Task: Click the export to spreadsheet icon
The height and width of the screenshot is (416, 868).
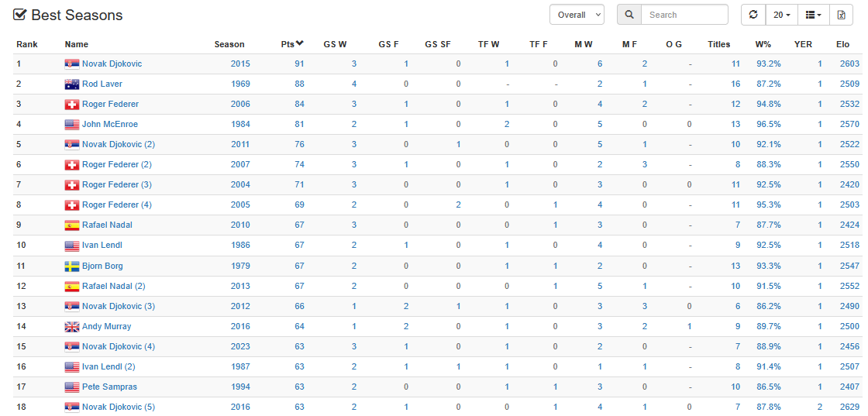Action: point(842,15)
